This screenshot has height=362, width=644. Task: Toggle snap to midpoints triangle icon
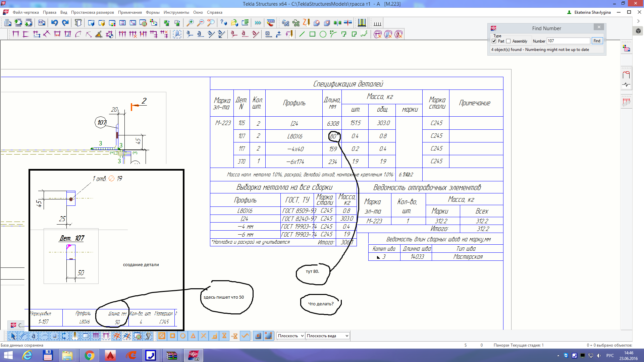click(193, 336)
